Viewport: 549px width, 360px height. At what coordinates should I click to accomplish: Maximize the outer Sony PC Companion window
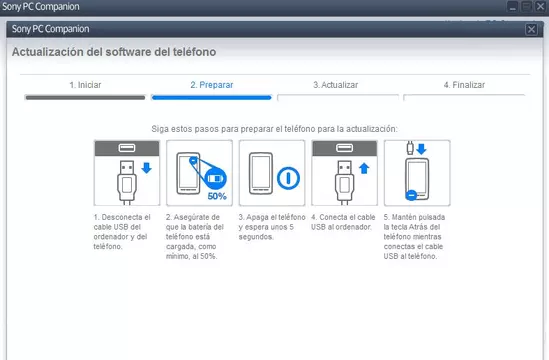pos(526,6)
